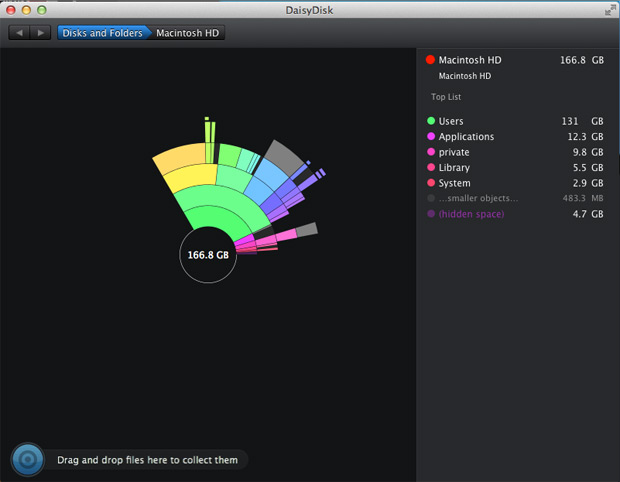
Task: Click the 131 GB Users size
Action: (x=582, y=121)
